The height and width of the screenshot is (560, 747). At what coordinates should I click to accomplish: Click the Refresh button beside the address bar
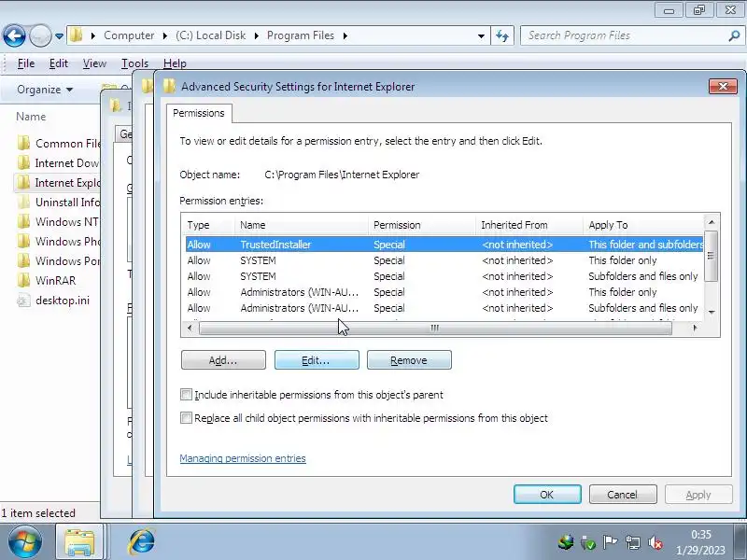click(502, 35)
